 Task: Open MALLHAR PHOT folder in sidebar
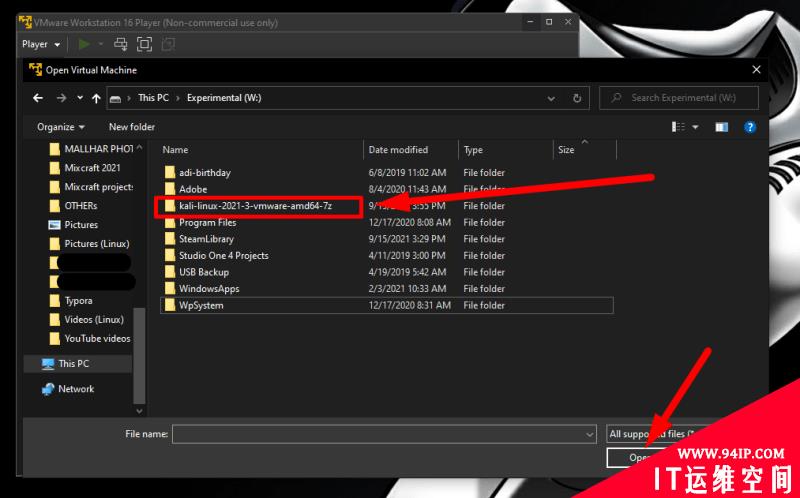click(98, 148)
